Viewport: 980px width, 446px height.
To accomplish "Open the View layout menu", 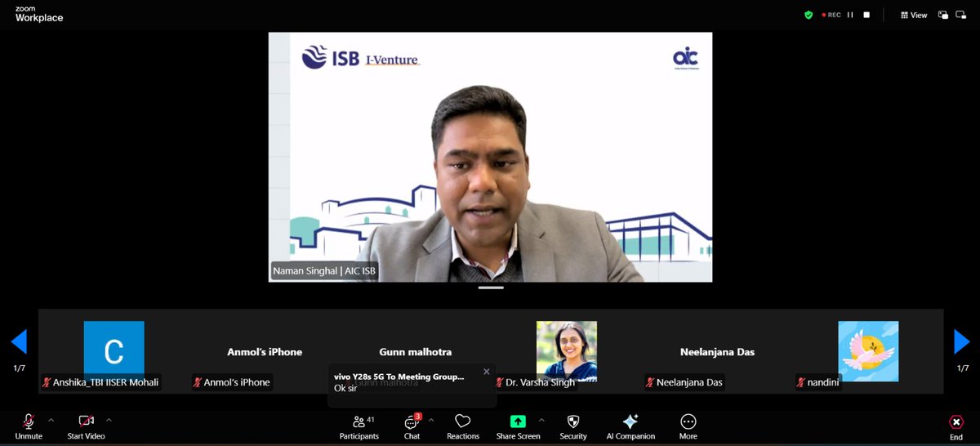I will 914,15.
